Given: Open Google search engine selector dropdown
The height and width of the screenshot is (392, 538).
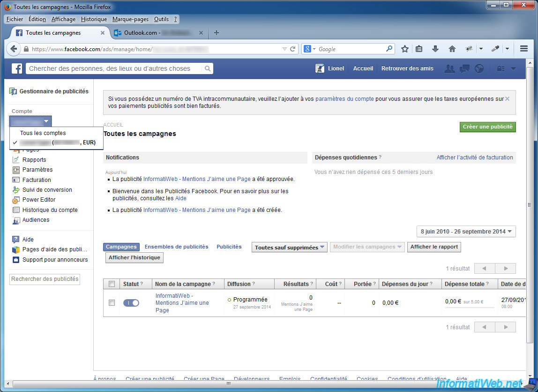Looking at the screenshot, I should [x=309, y=49].
